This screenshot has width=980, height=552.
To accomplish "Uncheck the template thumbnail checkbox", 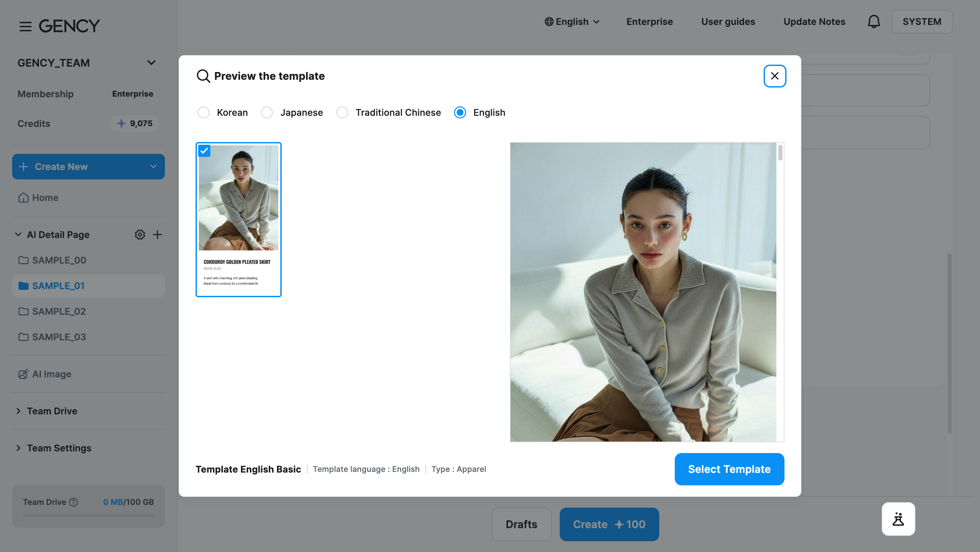I will click(204, 151).
